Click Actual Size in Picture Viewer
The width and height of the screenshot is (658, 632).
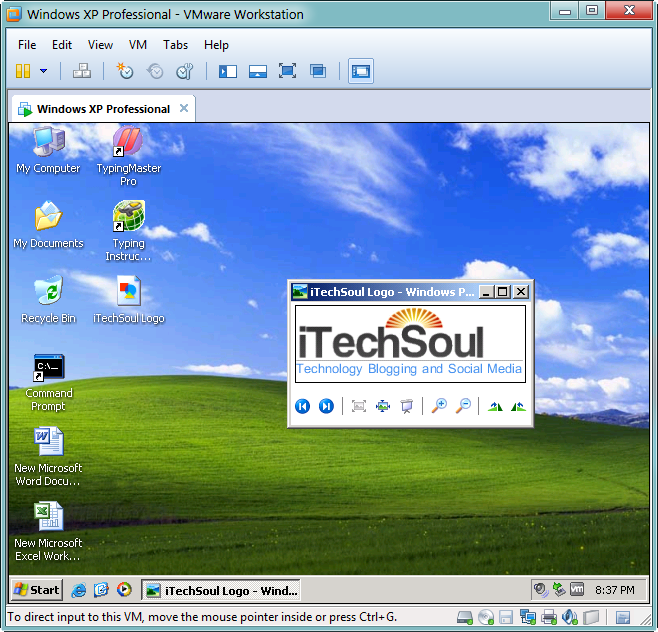[x=383, y=406]
